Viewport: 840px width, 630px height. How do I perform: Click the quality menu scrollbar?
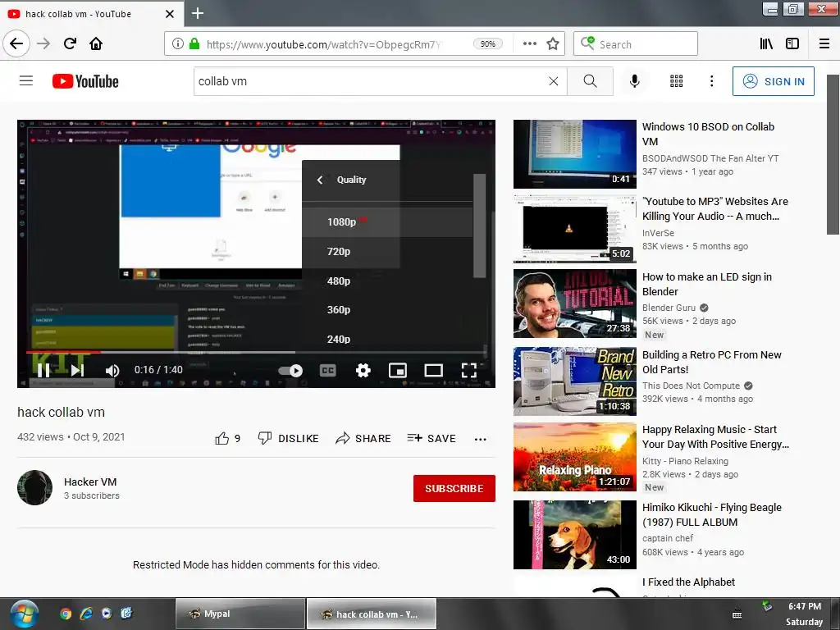click(479, 226)
